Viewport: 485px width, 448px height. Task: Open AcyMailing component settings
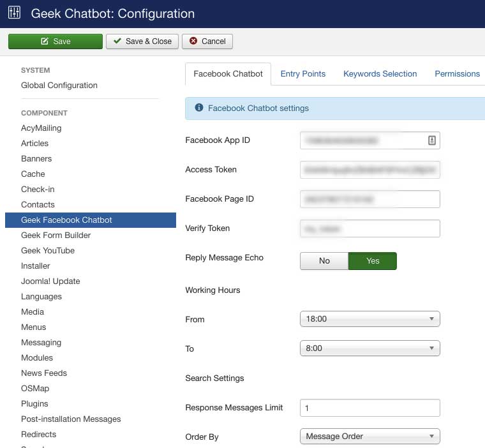tap(41, 128)
